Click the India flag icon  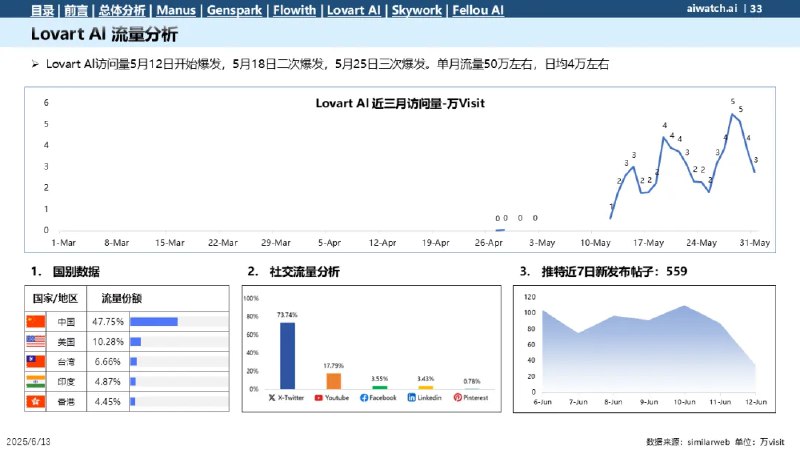[36, 381]
